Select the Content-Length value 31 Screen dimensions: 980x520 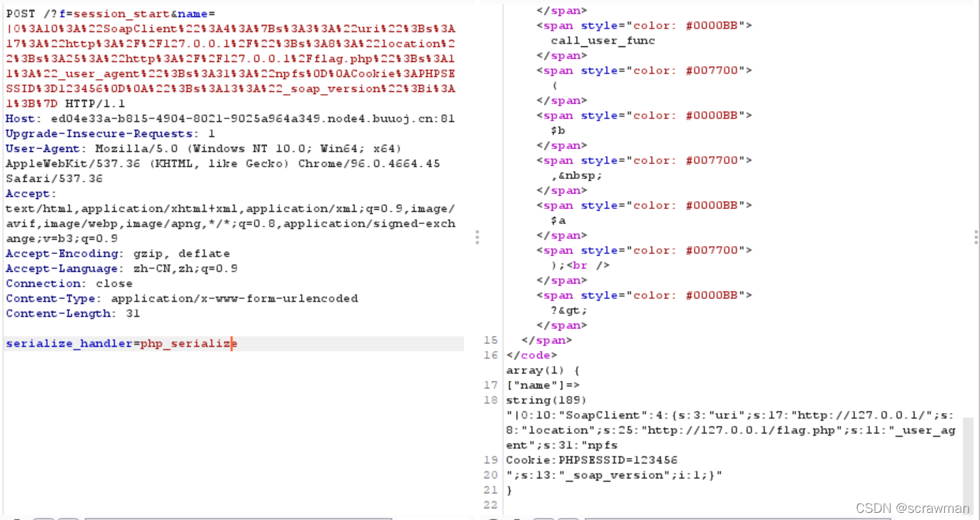[x=133, y=313]
